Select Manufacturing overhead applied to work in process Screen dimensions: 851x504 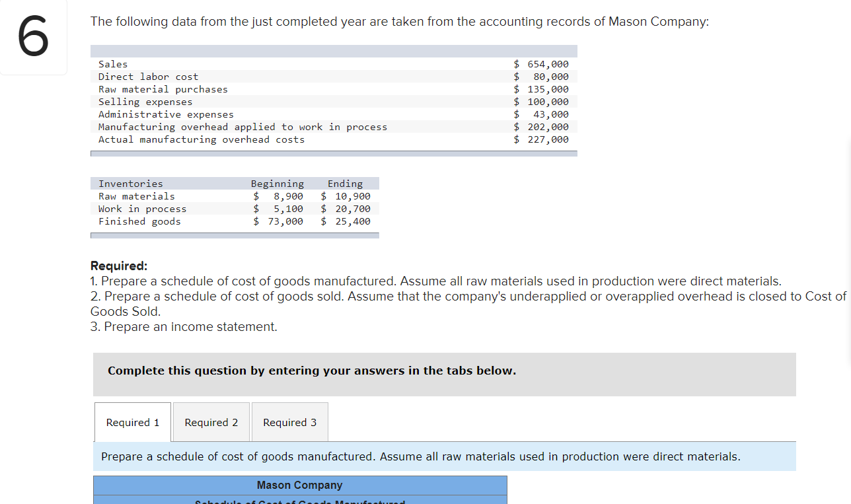(242, 127)
